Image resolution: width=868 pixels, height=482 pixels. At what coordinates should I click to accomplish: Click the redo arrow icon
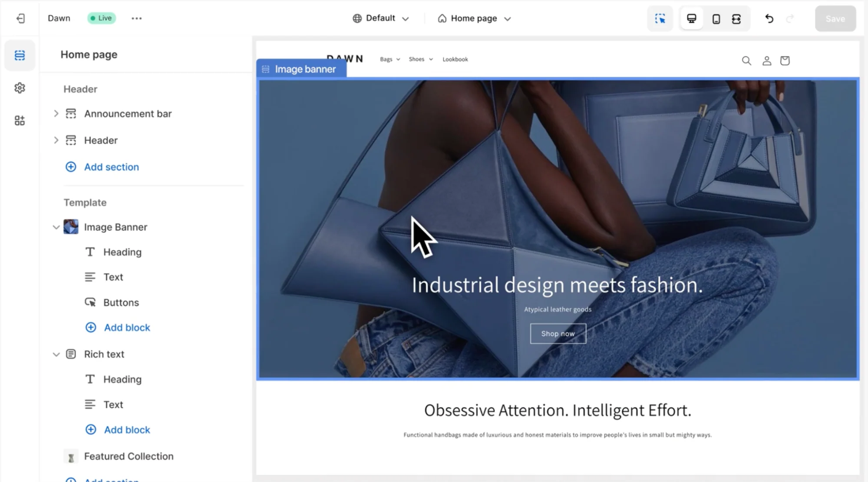click(790, 18)
